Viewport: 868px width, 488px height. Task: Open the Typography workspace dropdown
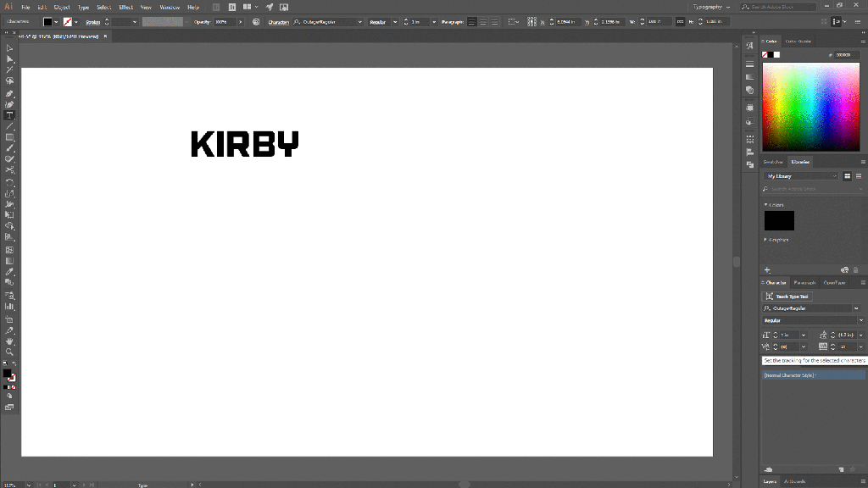pyautogui.click(x=710, y=7)
